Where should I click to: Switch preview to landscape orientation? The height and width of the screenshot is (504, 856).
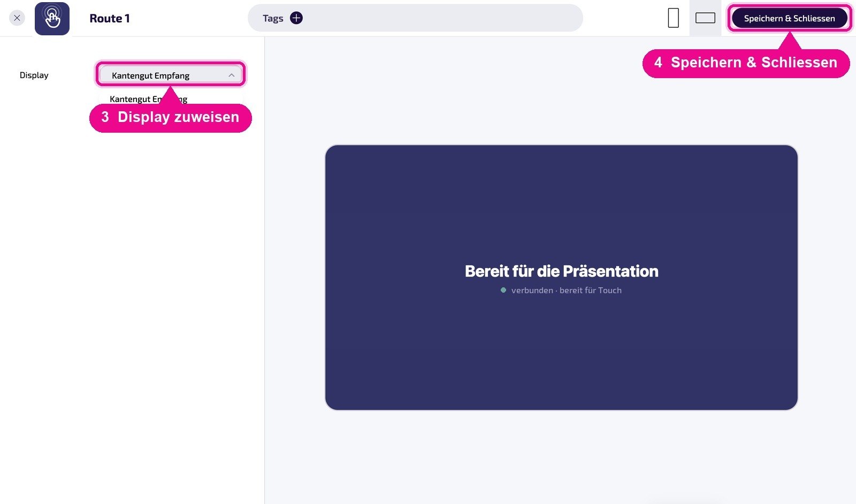point(705,18)
